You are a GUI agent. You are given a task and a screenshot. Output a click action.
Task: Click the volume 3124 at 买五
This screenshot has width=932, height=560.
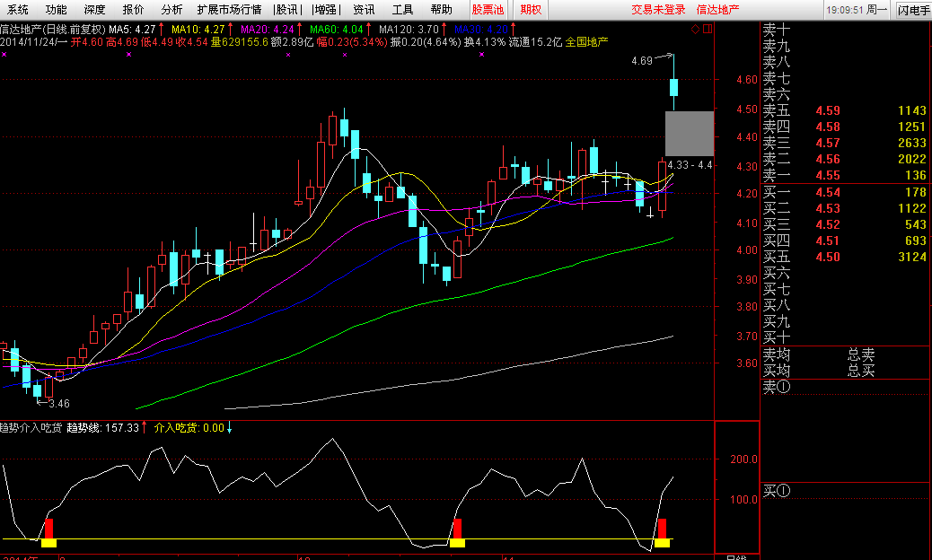coord(911,257)
